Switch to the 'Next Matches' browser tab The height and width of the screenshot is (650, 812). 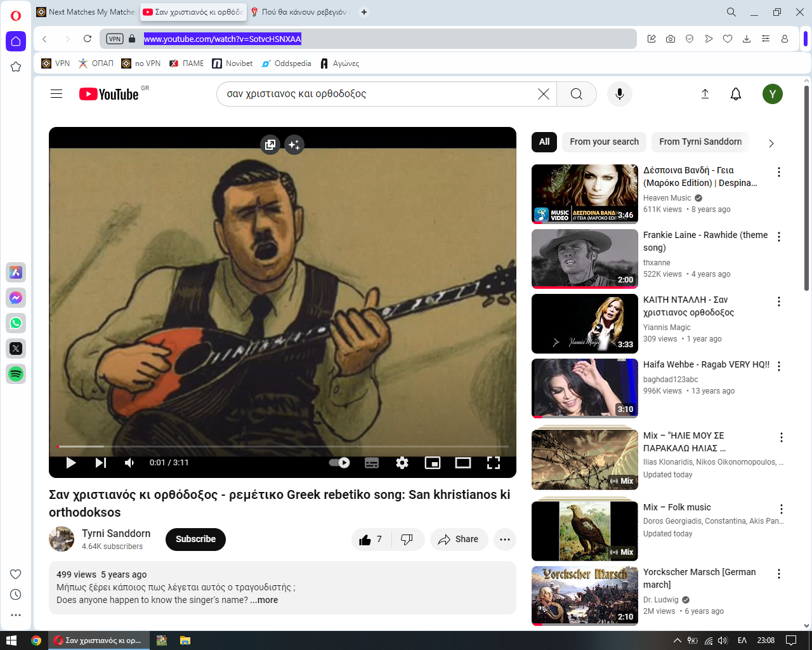coord(86,12)
